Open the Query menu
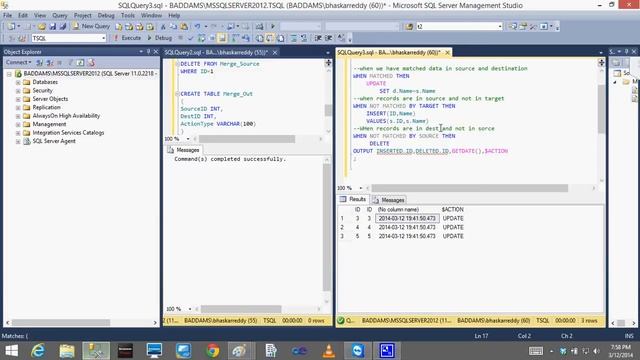This screenshot has width=640, height=360. tap(60, 15)
